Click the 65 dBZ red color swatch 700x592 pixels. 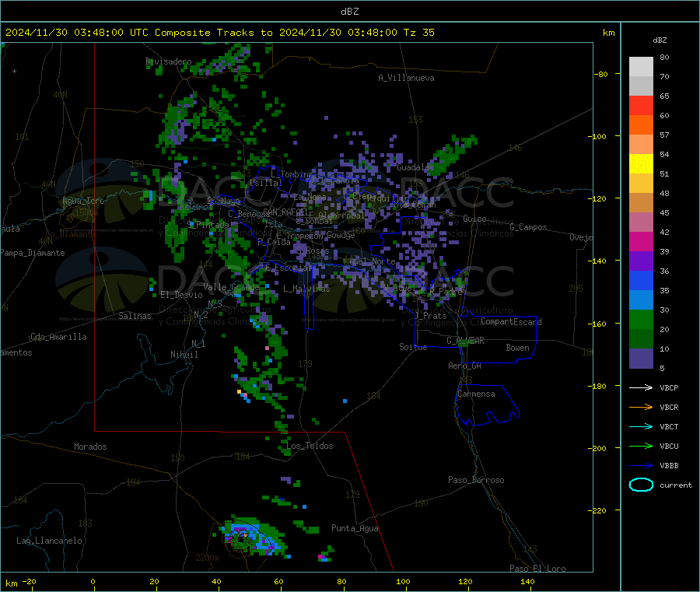(x=641, y=105)
